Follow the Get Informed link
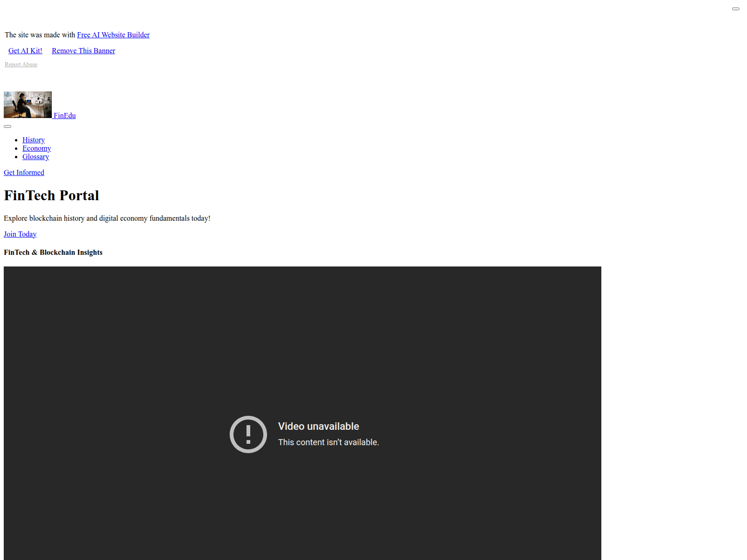 point(24,173)
